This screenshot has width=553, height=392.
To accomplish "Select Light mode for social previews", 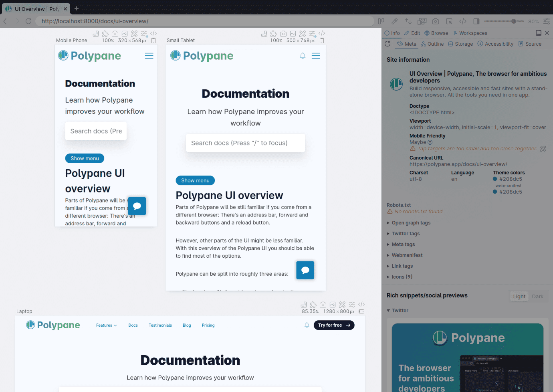I will (x=519, y=297).
